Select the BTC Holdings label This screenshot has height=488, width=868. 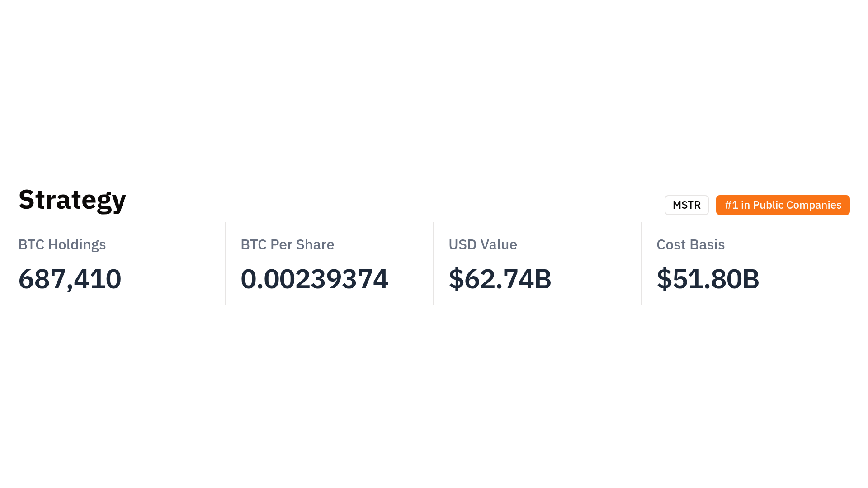[62, 244]
